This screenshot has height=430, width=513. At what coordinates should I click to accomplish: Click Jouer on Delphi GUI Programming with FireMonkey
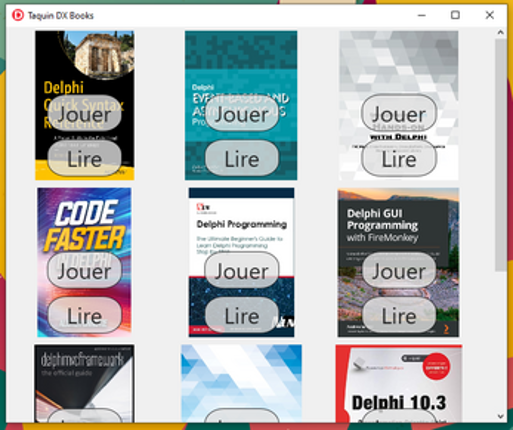[399, 270]
